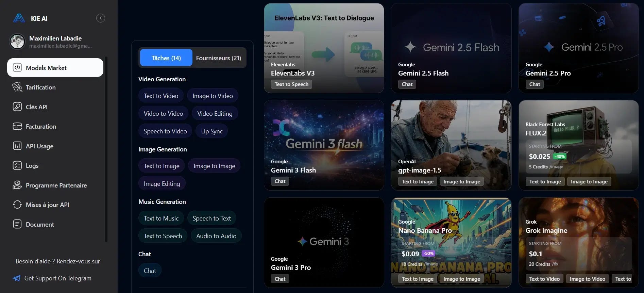Open the Tarification page
The width and height of the screenshot is (644, 293).
click(55, 87)
